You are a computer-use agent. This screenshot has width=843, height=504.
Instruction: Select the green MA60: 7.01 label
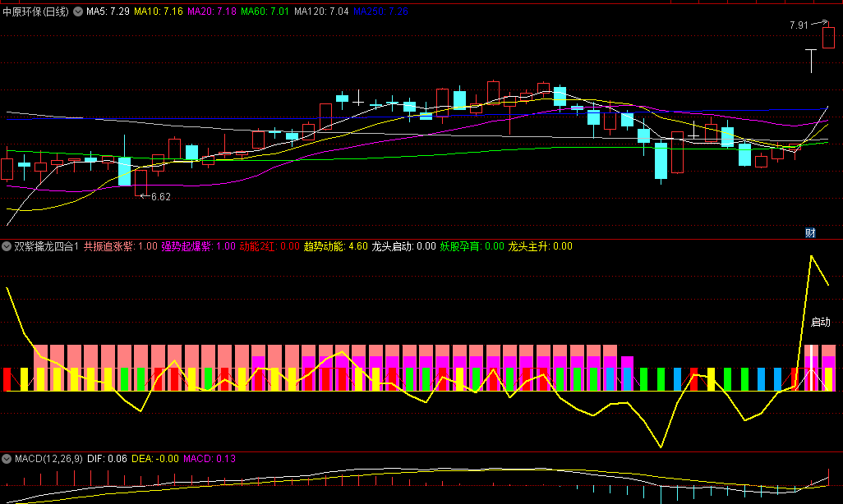point(265,11)
